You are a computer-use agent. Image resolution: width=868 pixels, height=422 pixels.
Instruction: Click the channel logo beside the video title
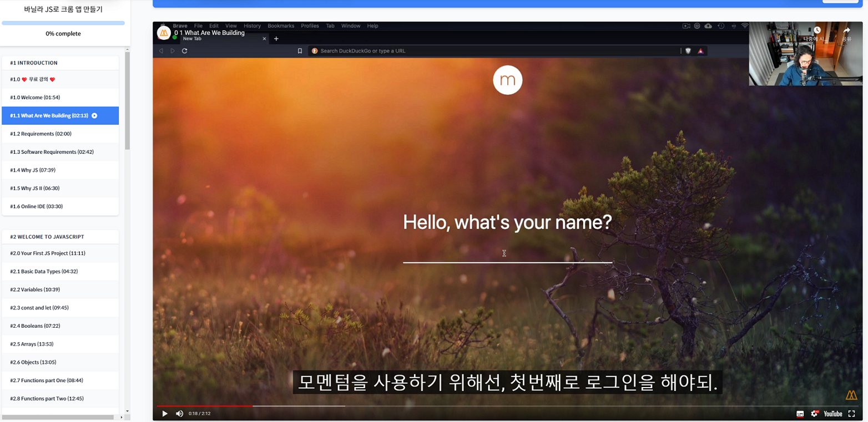click(x=164, y=33)
